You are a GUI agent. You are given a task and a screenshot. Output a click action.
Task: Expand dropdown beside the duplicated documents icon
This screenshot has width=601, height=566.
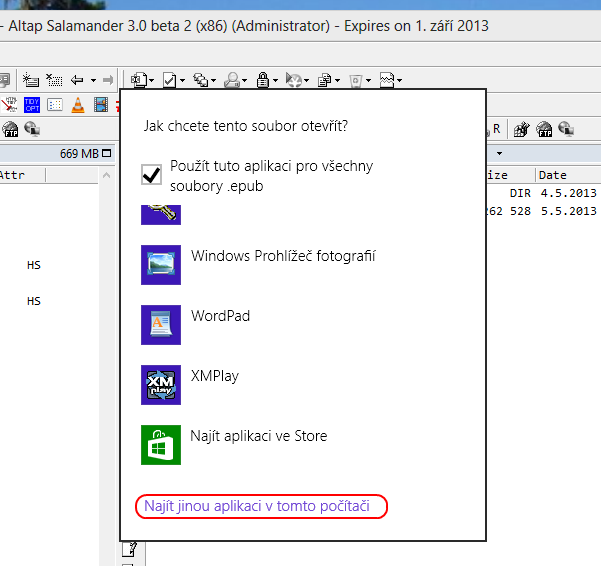tap(338, 80)
